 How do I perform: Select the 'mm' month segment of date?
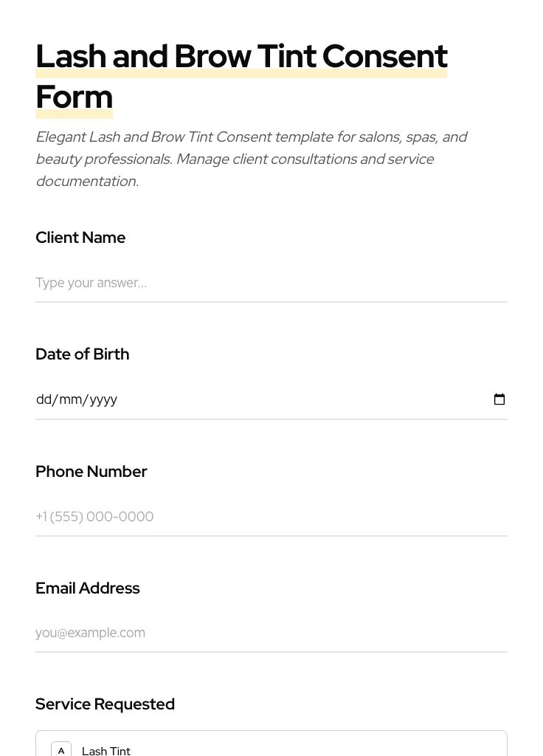pos(70,399)
